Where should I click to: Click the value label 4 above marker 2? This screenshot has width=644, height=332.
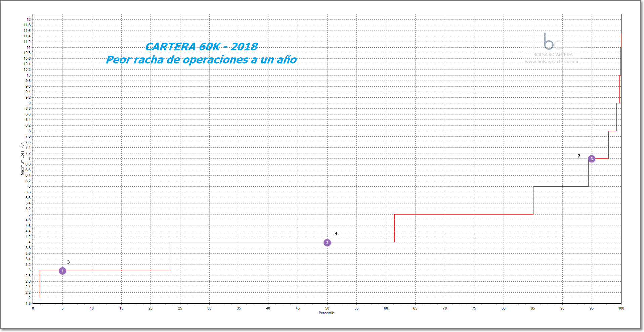(x=336, y=234)
